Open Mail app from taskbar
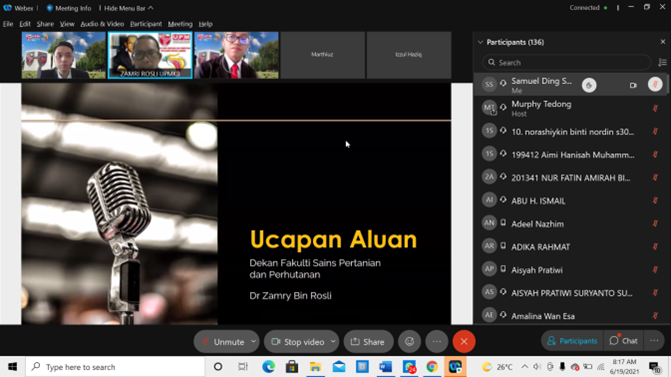This screenshot has height=377, width=671. (x=339, y=367)
